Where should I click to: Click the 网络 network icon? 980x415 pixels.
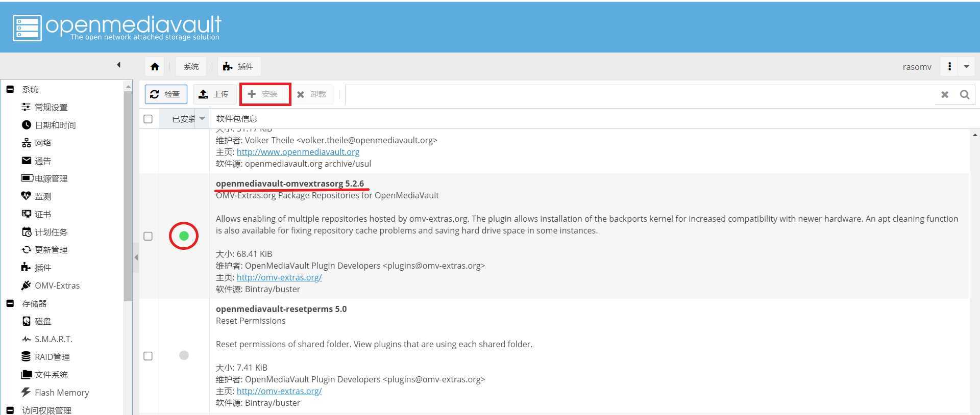[x=27, y=142]
